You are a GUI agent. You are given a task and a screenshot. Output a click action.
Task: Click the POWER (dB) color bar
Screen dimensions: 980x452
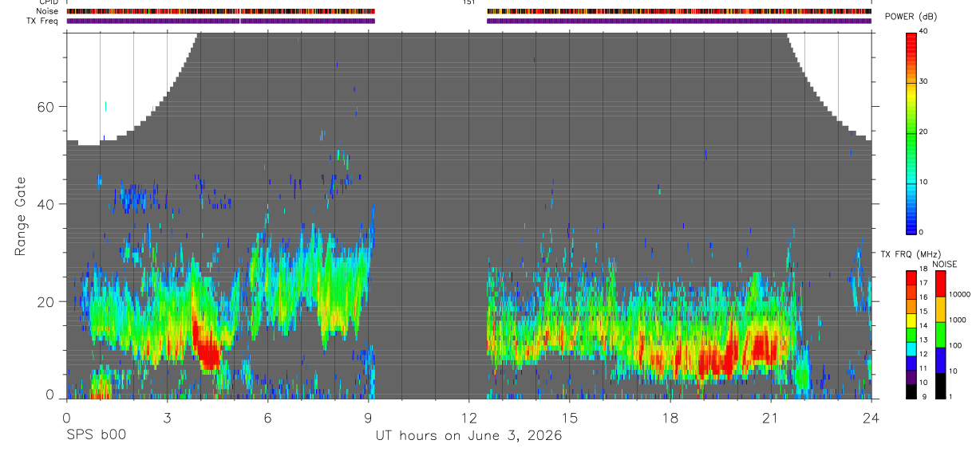pos(912,132)
